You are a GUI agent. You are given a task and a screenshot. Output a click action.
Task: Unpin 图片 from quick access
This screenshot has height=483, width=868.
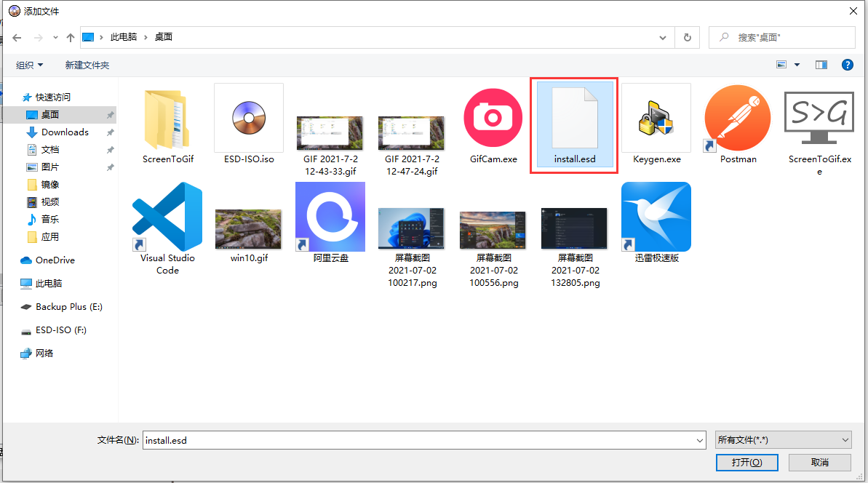click(110, 167)
